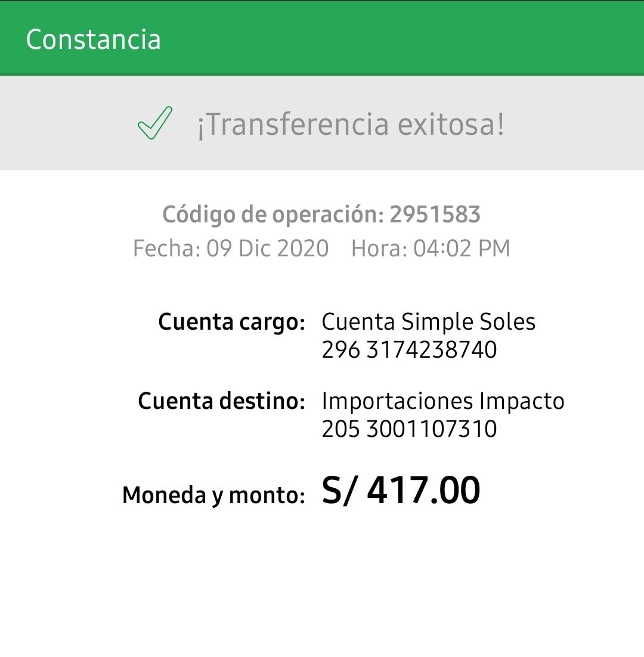This screenshot has height=657, width=644.
Task: Select operation code number 2951583
Action: click(435, 215)
